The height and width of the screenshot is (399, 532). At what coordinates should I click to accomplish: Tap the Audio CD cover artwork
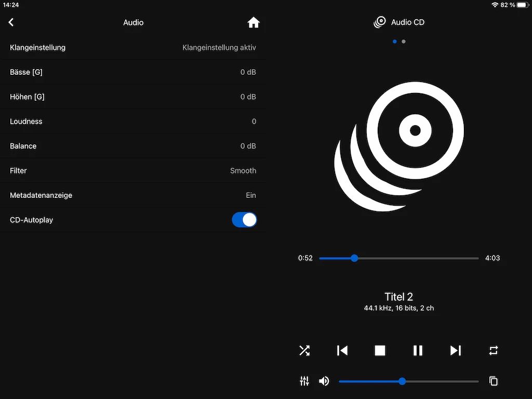click(399, 147)
